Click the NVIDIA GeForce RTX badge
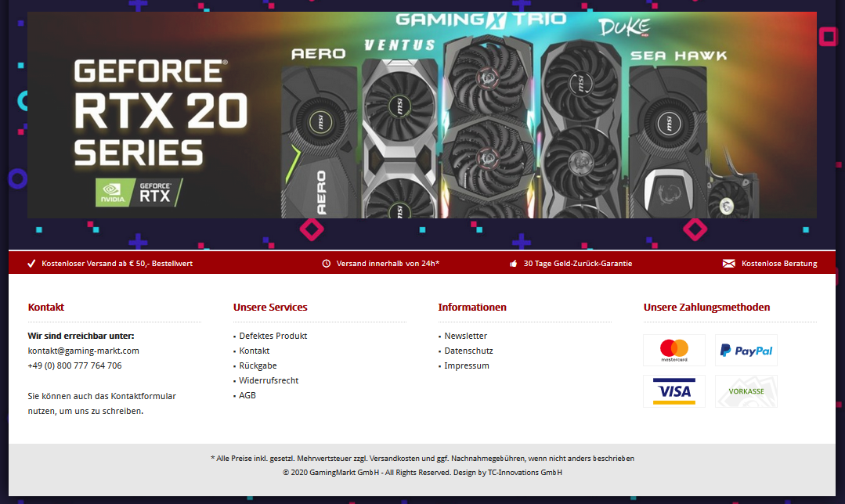This screenshot has height=504, width=845. (x=139, y=193)
